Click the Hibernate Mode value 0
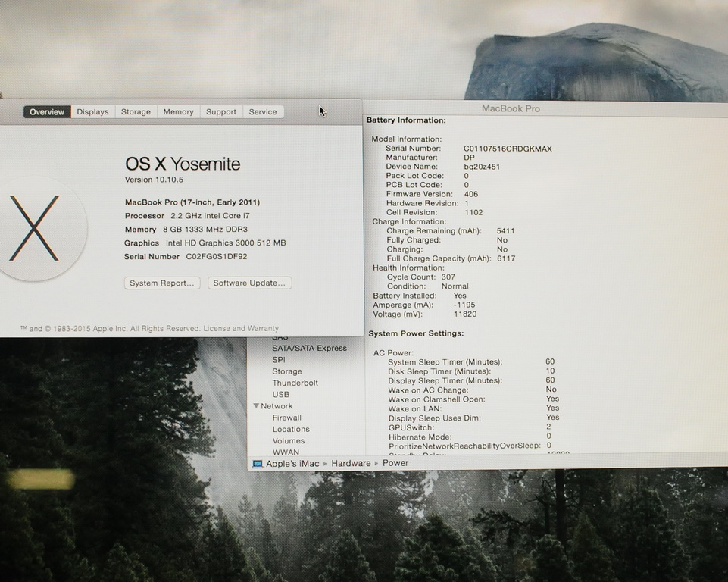The height and width of the screenshot is (582, 728). 548,436
